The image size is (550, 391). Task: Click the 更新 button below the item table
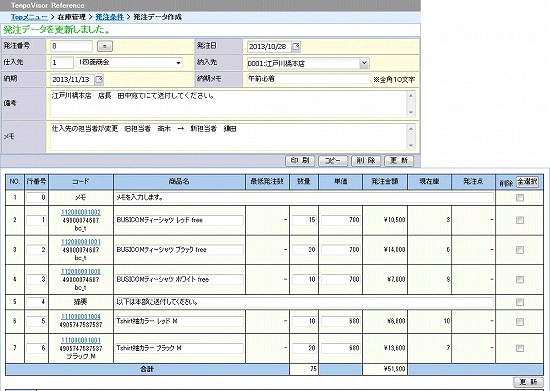pos(528,382)
